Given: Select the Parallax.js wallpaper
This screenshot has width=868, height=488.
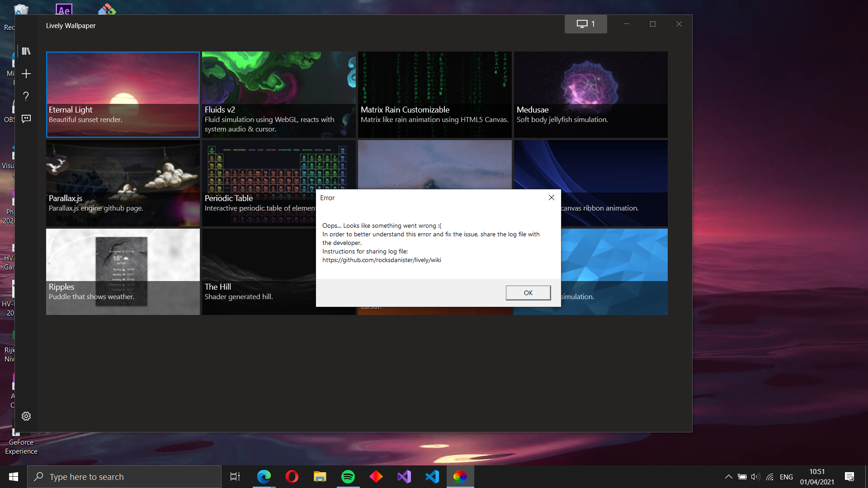Looking at the screenshot, I should click(x=123, y=183).
